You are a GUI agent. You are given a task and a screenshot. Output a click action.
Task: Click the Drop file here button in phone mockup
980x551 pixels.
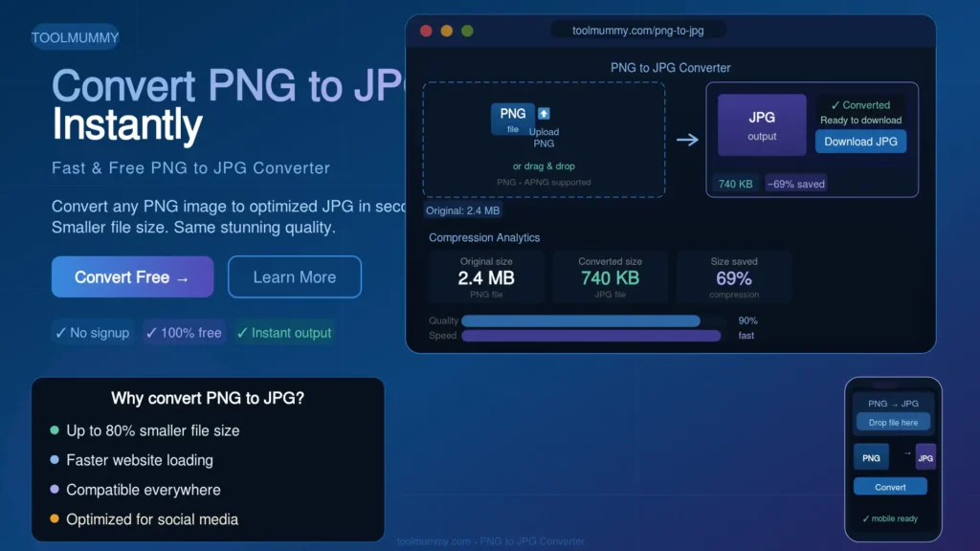tap(893, 422)
